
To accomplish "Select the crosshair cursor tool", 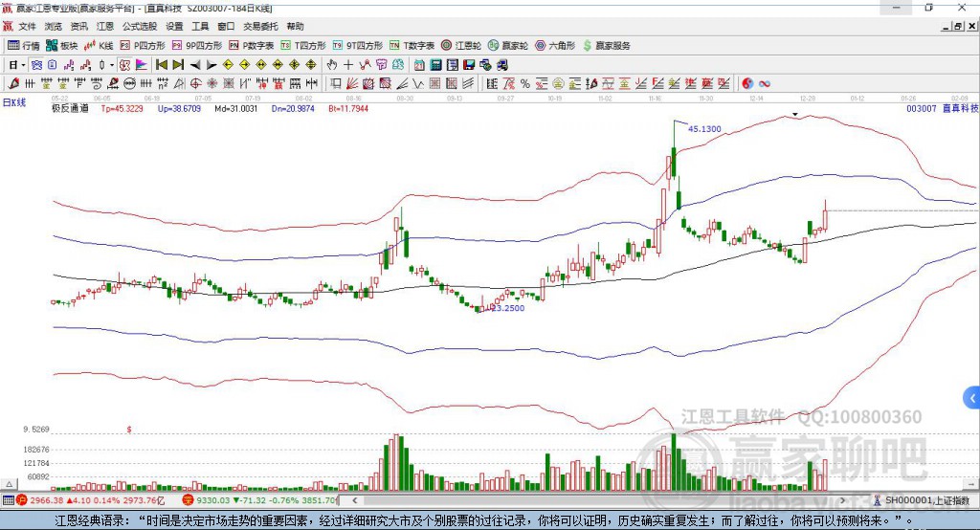I will point(348,65).
